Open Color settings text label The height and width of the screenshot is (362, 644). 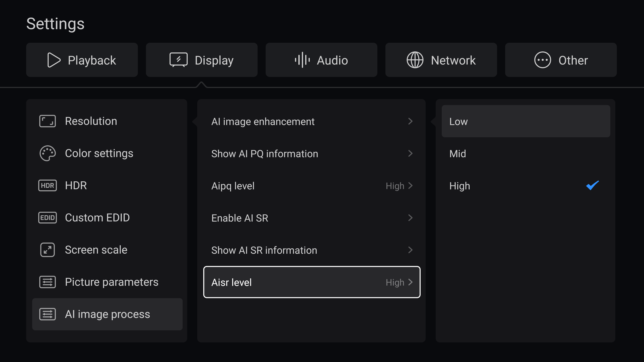[99, 153]
